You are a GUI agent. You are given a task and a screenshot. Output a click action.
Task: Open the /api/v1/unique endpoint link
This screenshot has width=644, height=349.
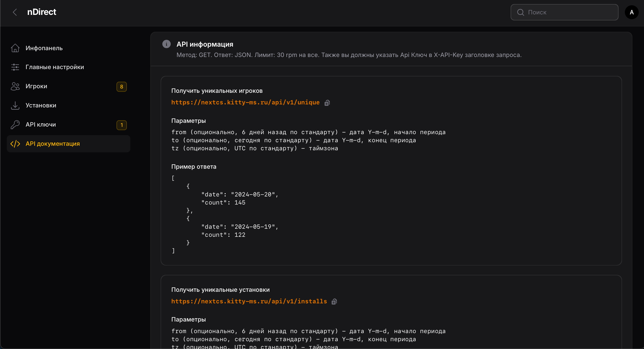pyautogui.click(x=245, y=102)
